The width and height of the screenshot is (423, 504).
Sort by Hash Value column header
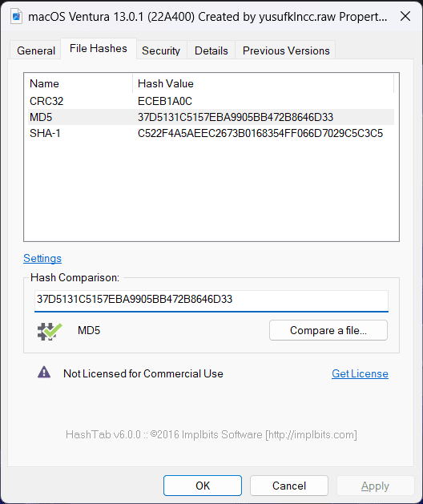coord(263,83)
